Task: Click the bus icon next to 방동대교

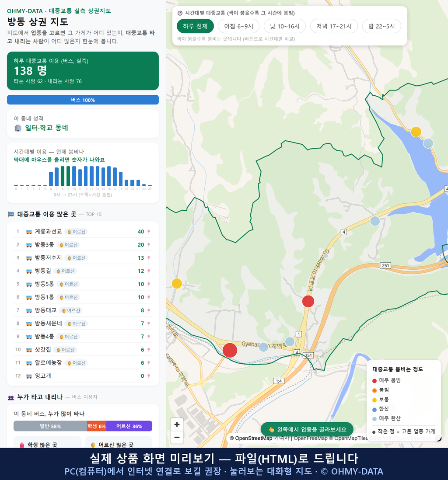Action: click(x=29, y=310)
